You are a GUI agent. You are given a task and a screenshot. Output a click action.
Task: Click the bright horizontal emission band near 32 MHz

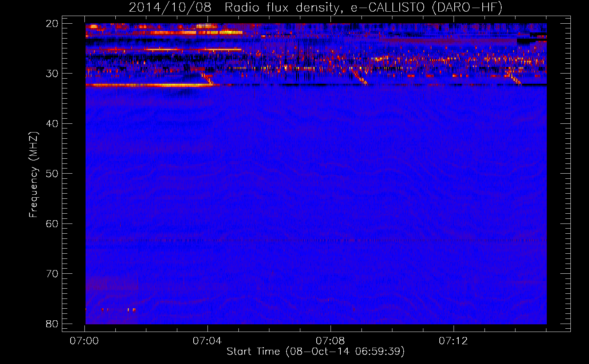(x=153, y=85)
